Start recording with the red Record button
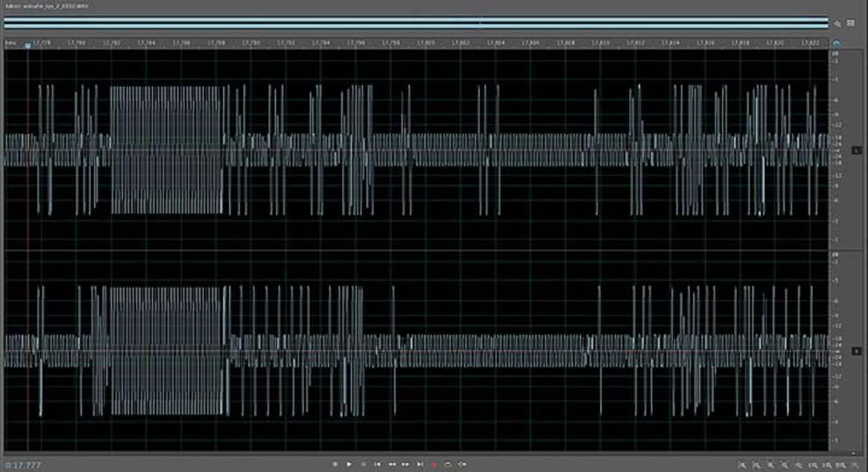868x472 pixels. [x=434, y=465]
